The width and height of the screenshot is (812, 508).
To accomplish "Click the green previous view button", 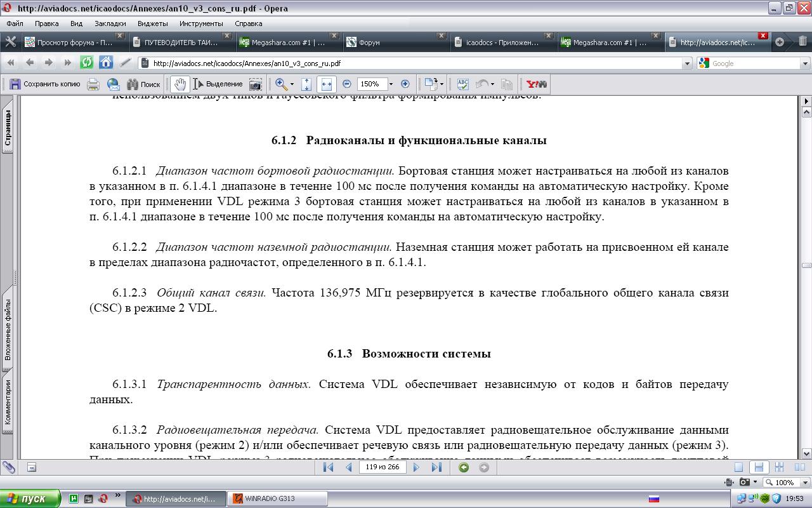I will click(x=464, y=467).
